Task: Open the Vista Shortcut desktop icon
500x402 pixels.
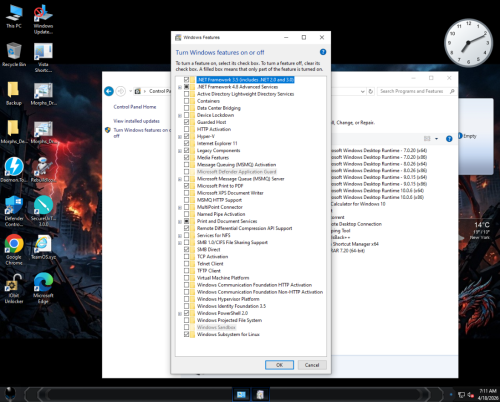Action: [43, 58]
